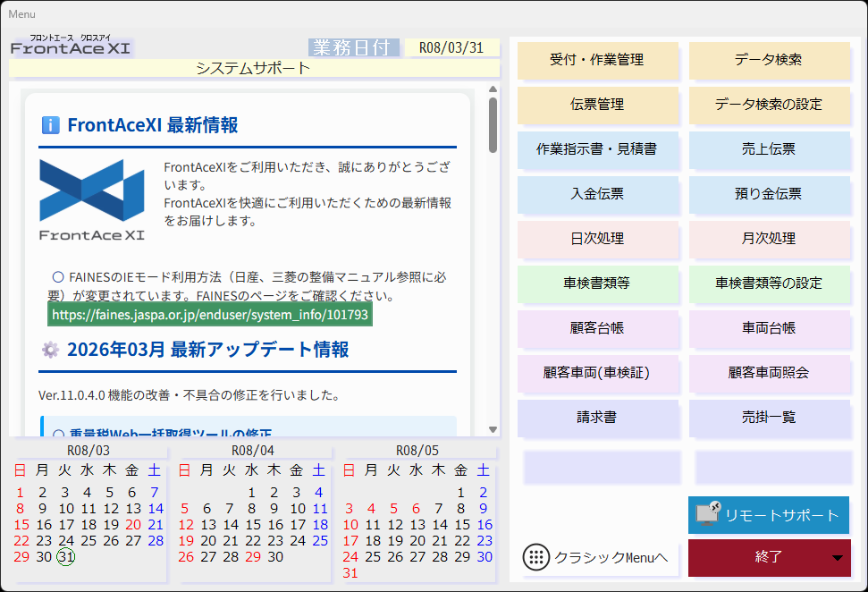Open the FAINES system info URL link
This screenshot has height=592, width=868.
pos(210,315)
